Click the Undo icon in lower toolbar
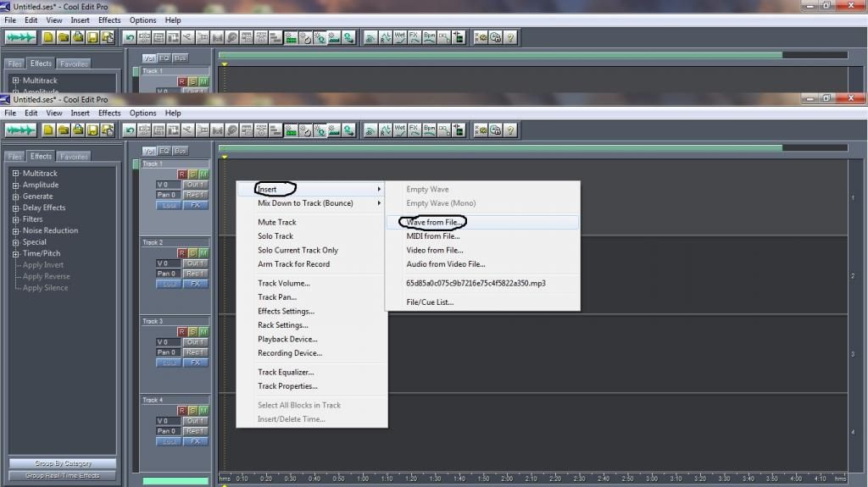Image resolution: width=868 pixels, height=487 pixels. [130, 130]
